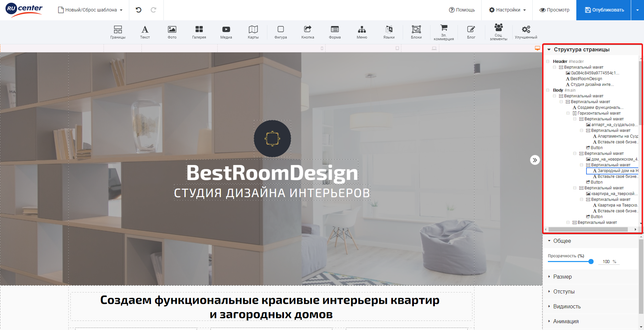Open the Меню menu tool
This screenshot has width=644, height=330.
(362, 32)
